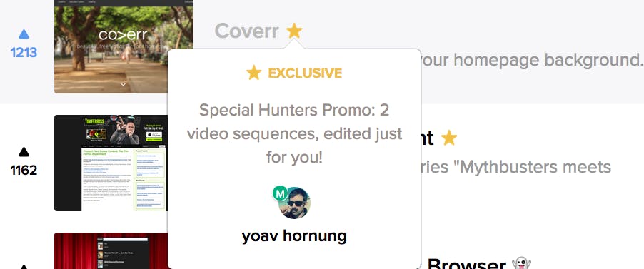The width and height of the screenshot is (644, 269).
Task: Click the gold star beside Coverr title
Action: 294,31
